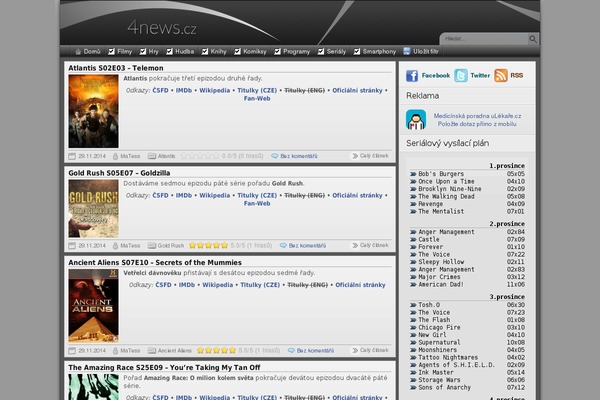This screenshot has height=400, width=600.
Task: Click category icon next to Ancient Aliens tag
Action: (152, 351)
